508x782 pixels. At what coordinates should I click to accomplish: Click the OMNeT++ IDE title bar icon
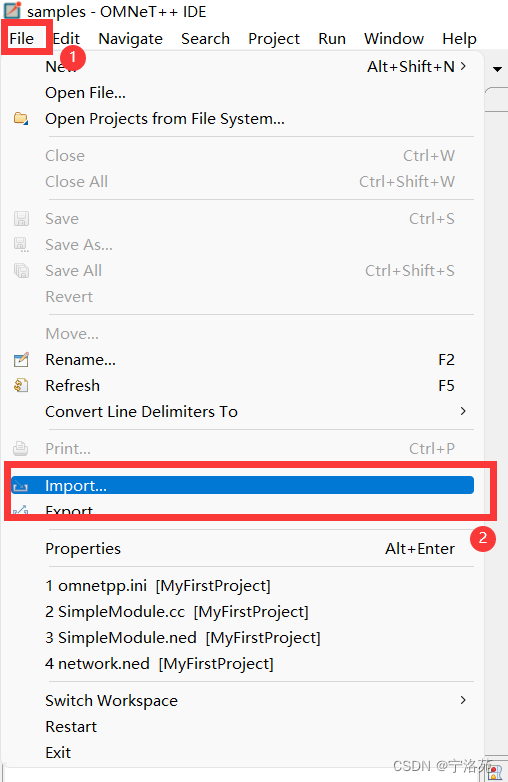(12, 9)
